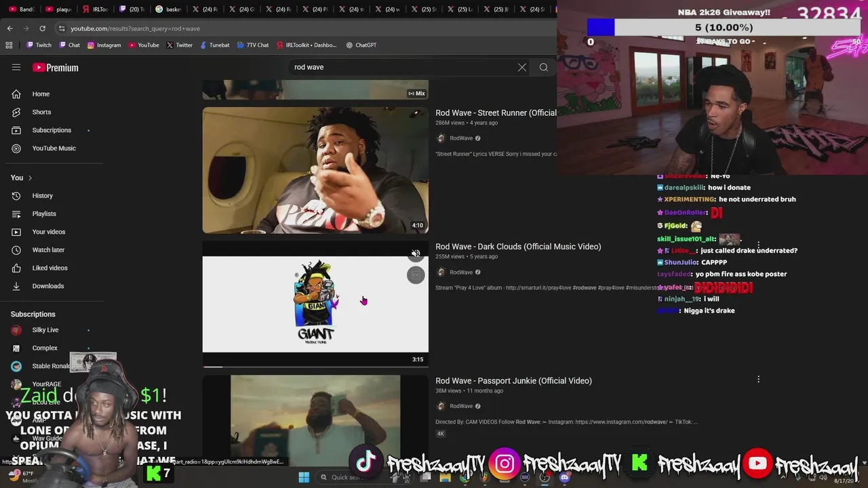Open the Instagram bookmark
This screenshot has width=868, height=488.
tap(104, 45)
